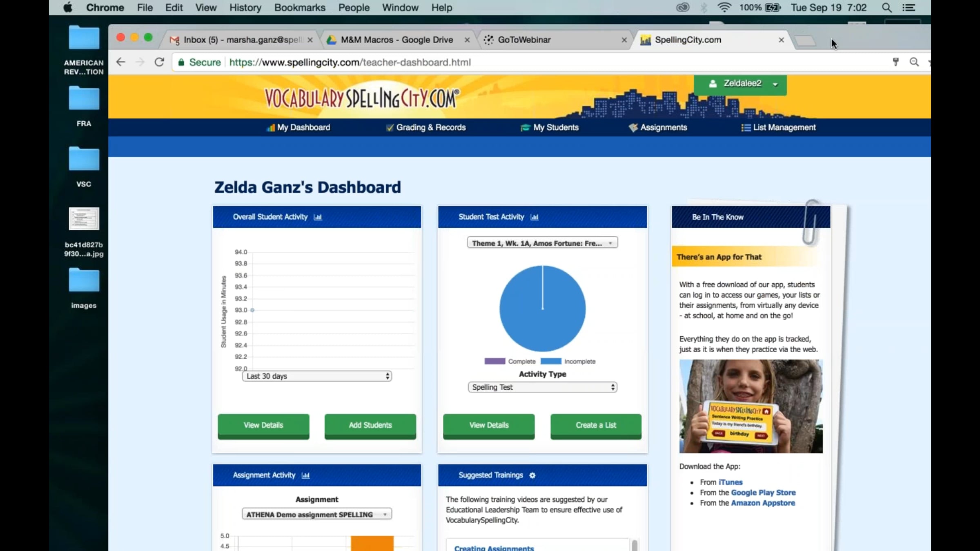Screen dimensions: 980x551
Task: Open Grading & Records
Action: click(426, 127)
